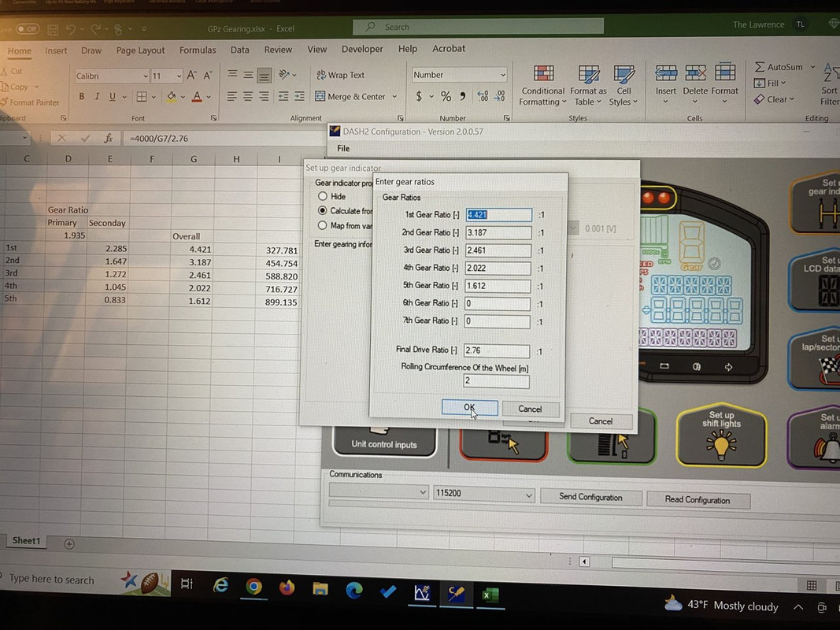The image size is (840, 630).
Task: Switch to the Data tab
Action: click(x=239, y=50)
